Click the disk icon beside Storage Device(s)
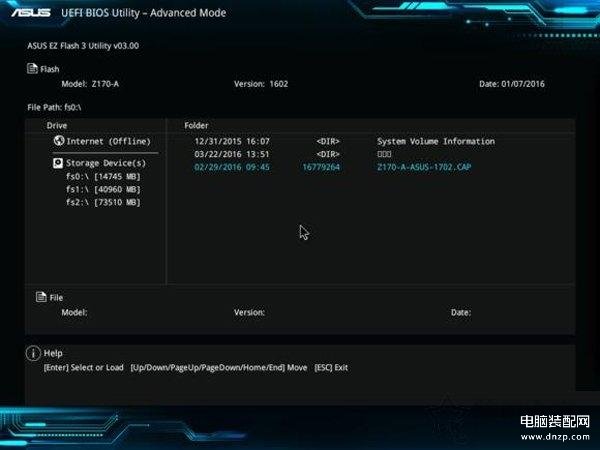600x450 pixels. pos(58,163)
